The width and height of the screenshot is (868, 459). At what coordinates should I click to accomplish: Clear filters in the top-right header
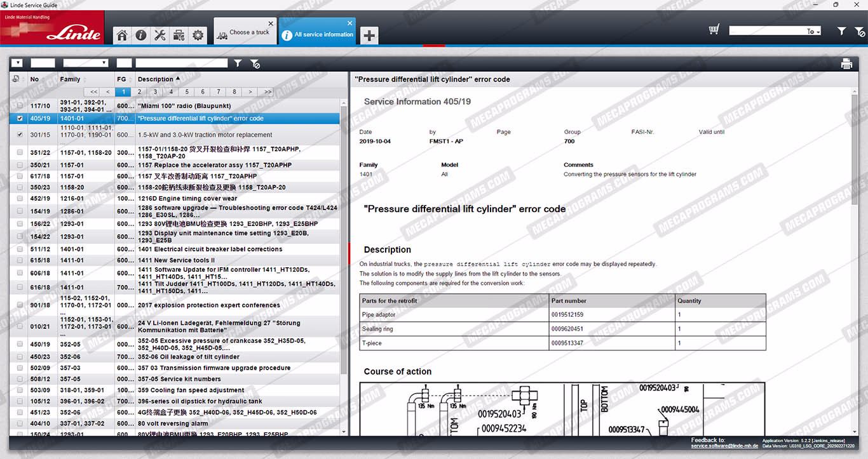pos(860,31)
